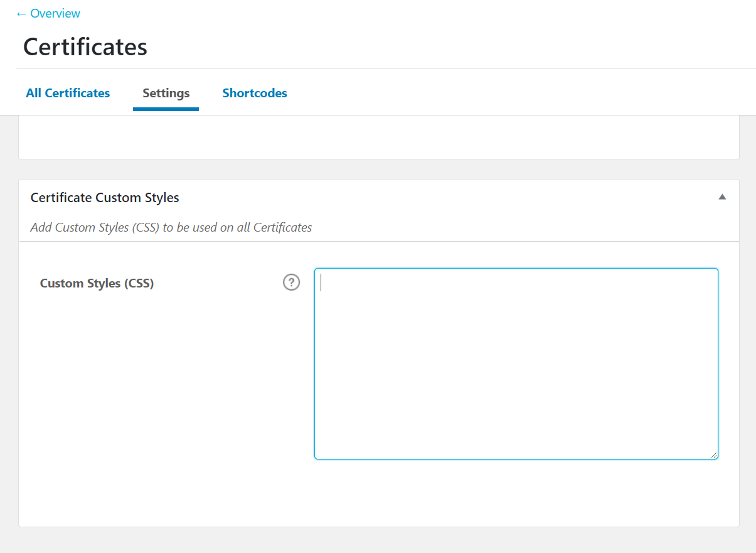Click the Custom Styles (CSS) label

point(97,283)
